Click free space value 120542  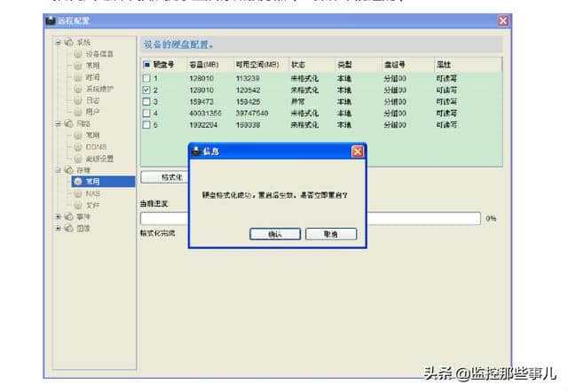pyautogui.click(x=248, y=90)
